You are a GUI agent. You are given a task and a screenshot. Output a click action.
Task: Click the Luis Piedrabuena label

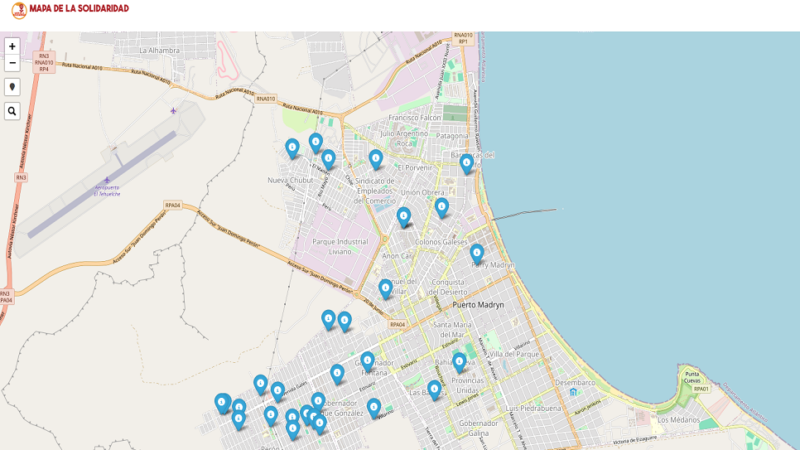click(533, 409)
